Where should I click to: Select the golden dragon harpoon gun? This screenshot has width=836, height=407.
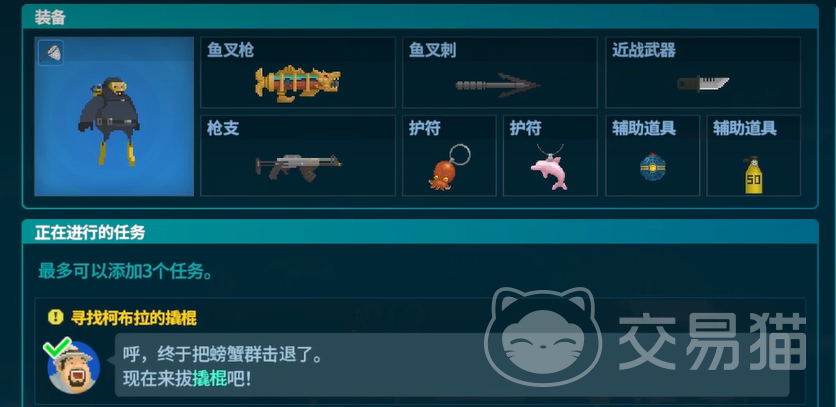pos(298,83)
